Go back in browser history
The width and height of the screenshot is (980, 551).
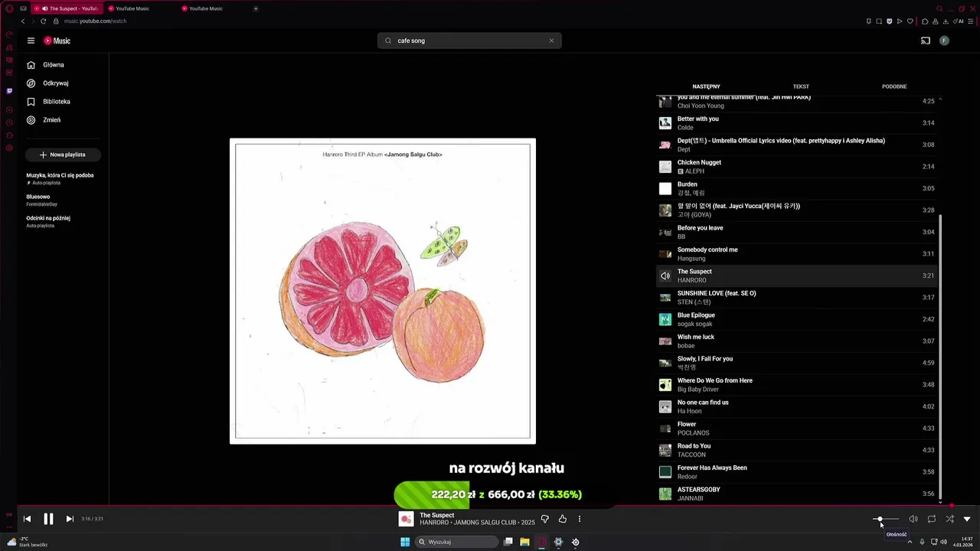[x=23, y=21]
